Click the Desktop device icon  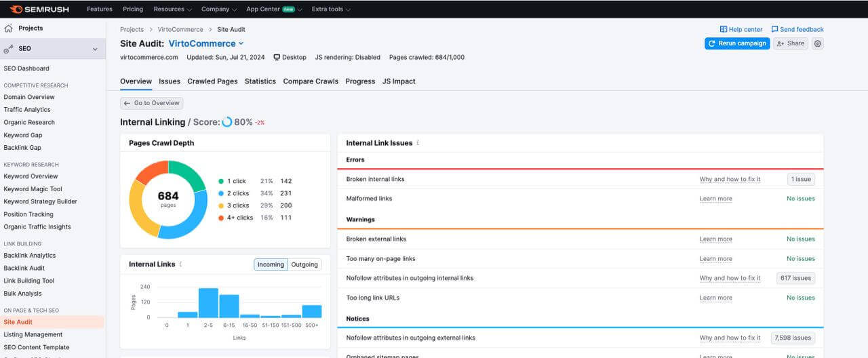[x=277, y=58]
